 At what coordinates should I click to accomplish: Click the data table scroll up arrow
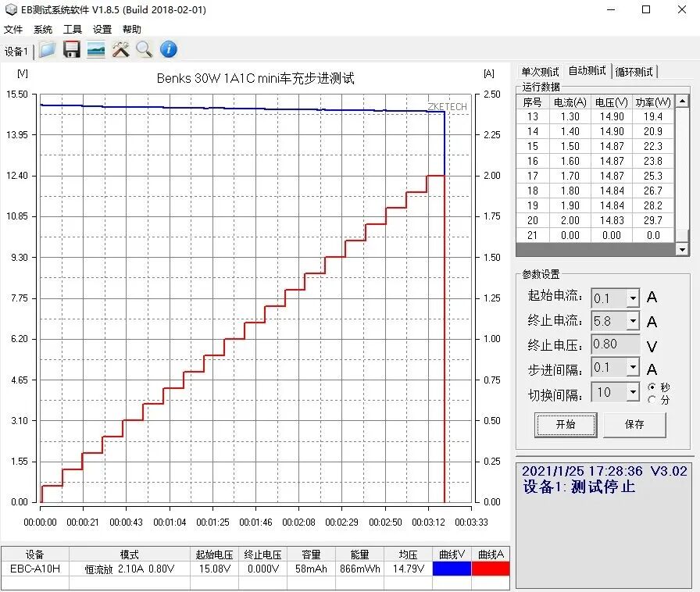tap(682, 102)
